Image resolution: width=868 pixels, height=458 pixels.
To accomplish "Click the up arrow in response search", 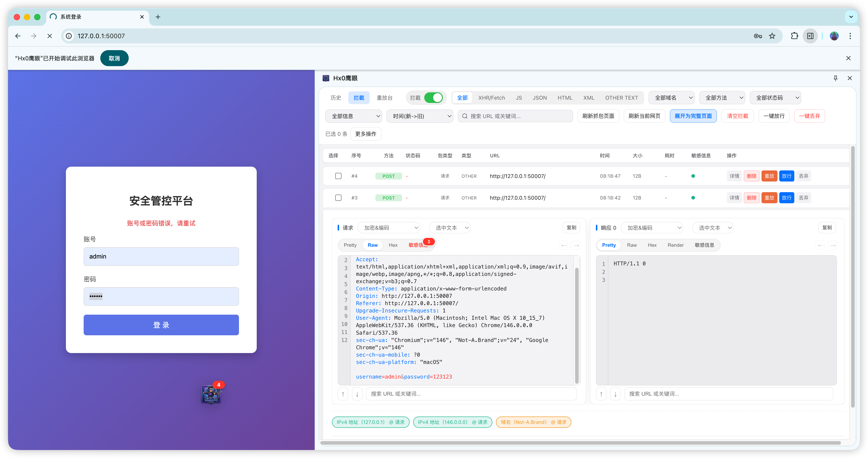I will click(601, 394).
